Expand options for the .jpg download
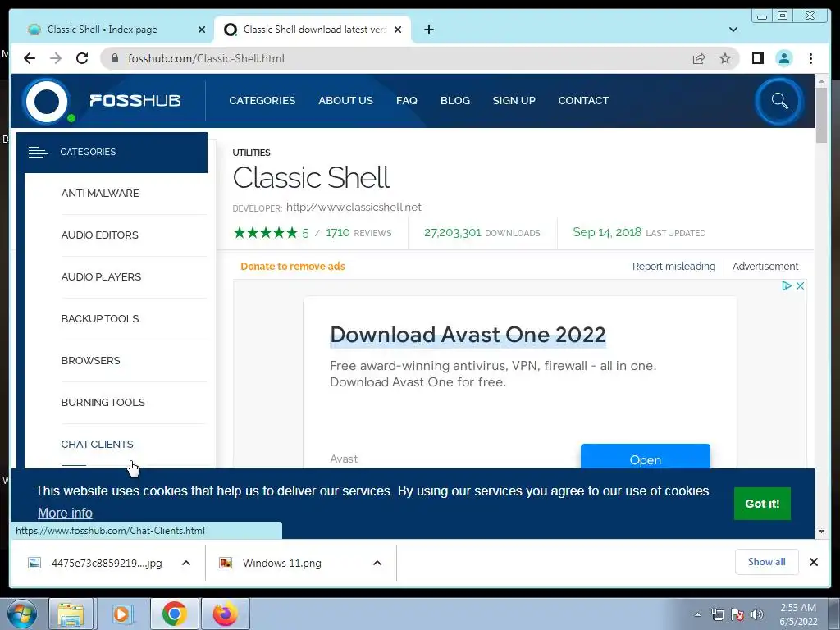This screenshot has height=630, width=840. (x=186, y=563)
